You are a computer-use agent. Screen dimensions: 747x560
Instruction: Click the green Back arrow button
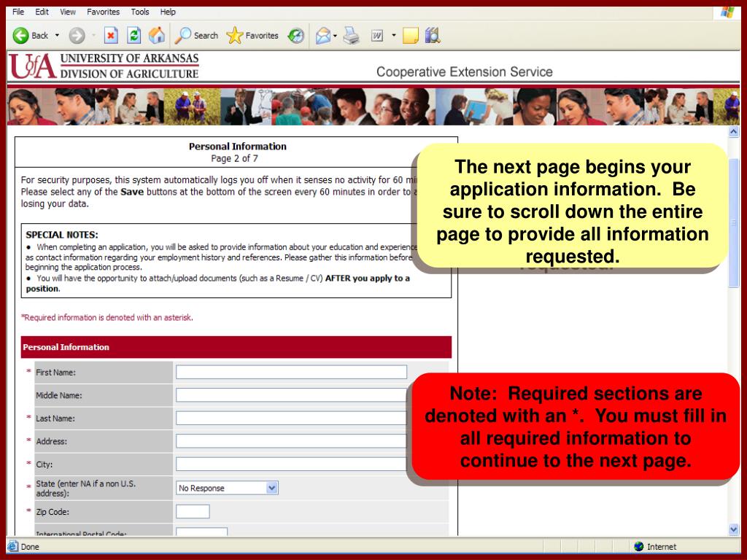tap(20, 36)
